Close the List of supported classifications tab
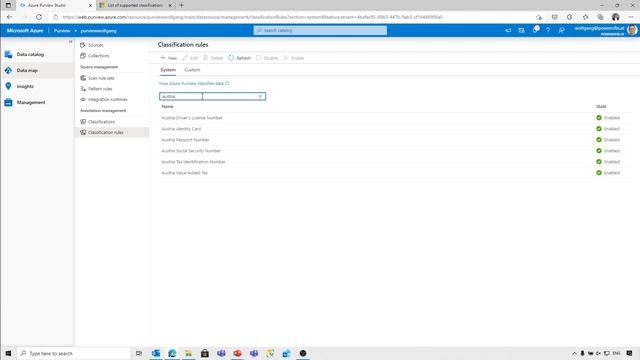 (x=170, y=5)
